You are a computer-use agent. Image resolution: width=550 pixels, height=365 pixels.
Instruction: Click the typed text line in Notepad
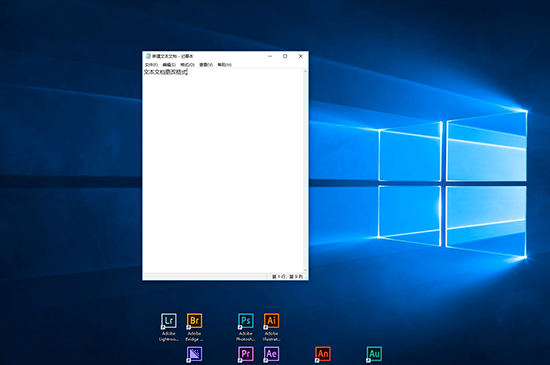pyautogui.click(x=166, y=72)
